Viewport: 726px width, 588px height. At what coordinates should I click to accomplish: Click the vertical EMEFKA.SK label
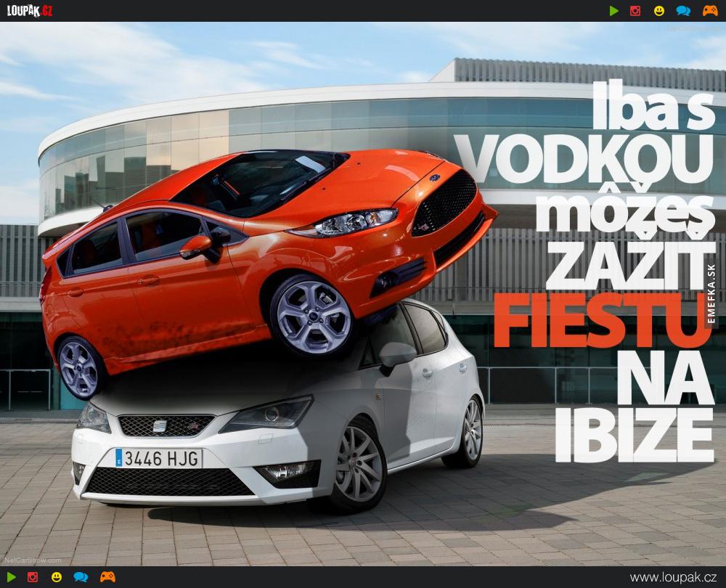coord(711,294)
